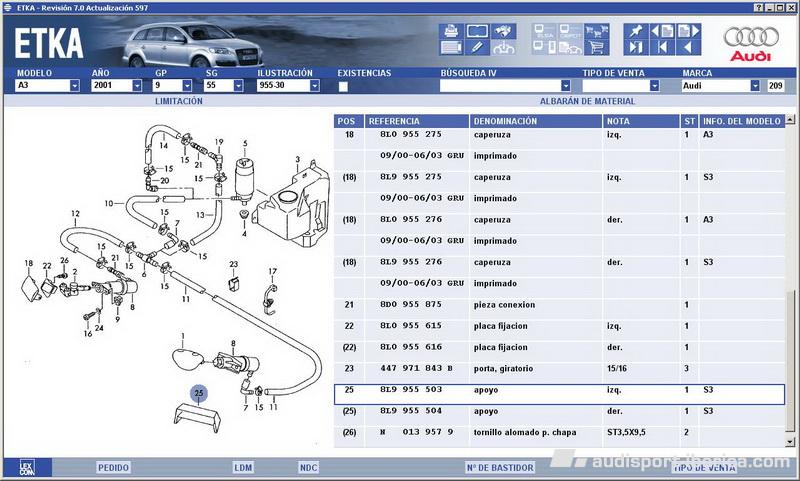
Task: Click the skip-forward page icon
Action: (x=636, y=47)
